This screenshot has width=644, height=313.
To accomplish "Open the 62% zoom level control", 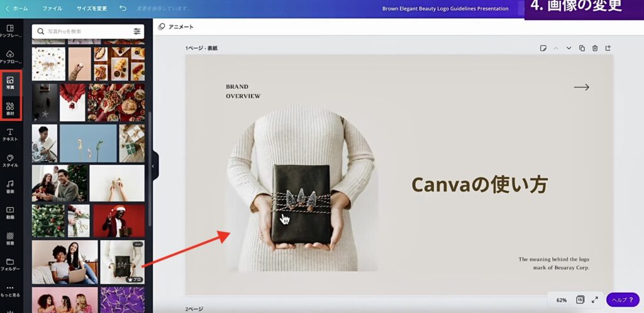I will click(562, 300).
